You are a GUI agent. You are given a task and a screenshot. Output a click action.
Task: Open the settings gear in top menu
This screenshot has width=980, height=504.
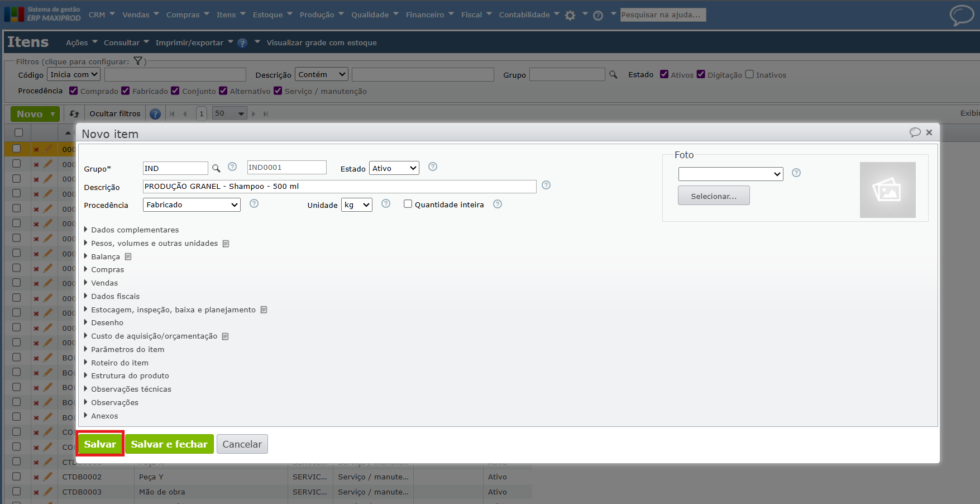coord(570,16)
